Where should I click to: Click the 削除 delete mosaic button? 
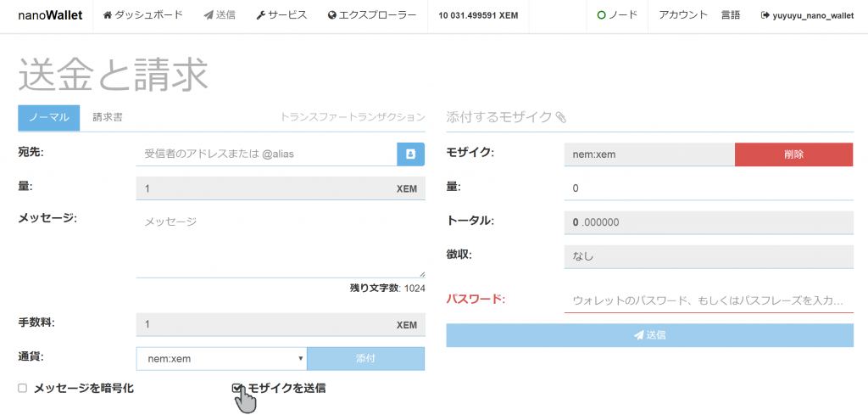coord(793,154)
